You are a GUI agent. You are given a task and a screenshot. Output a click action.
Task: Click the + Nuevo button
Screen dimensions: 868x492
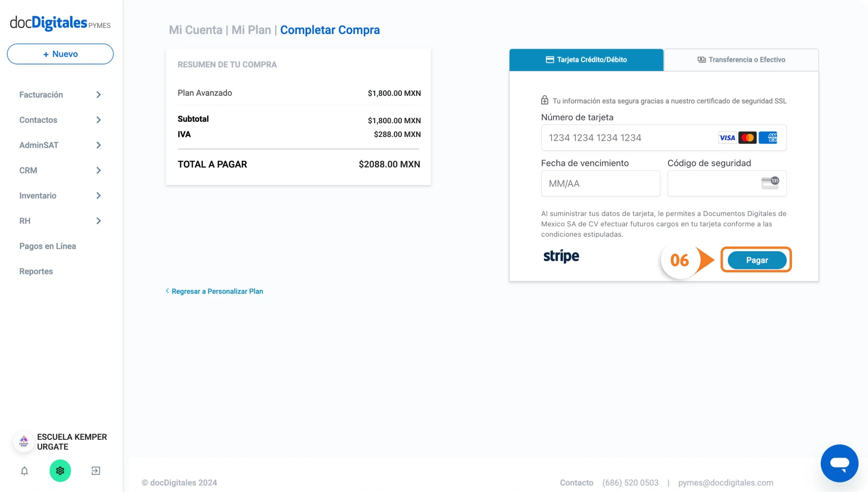click(60, 54)
